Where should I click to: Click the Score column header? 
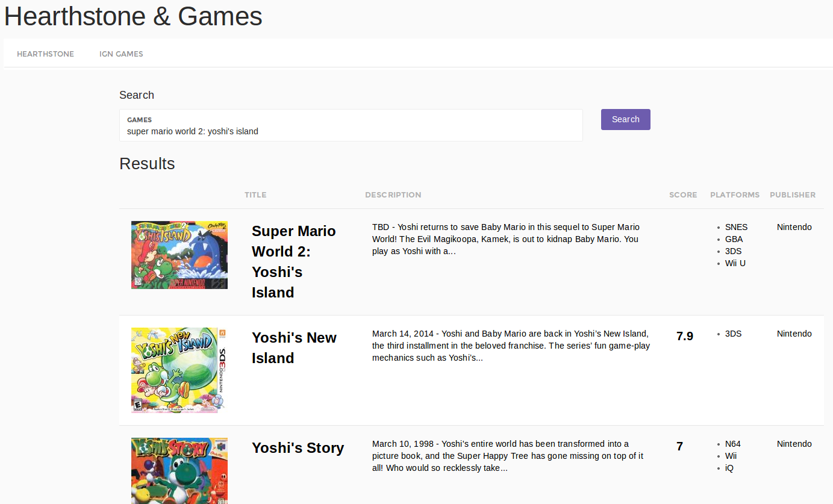click(x=683, y=194)
